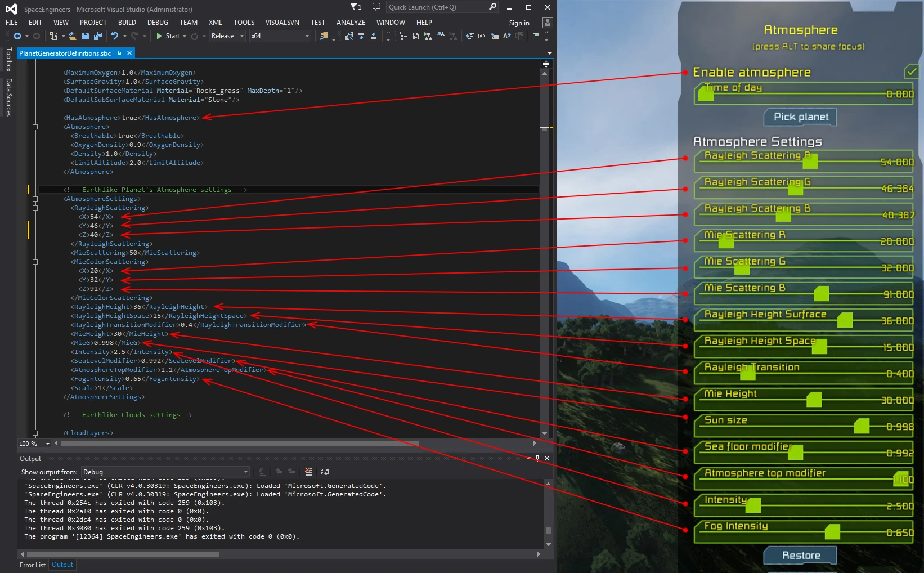
Task: Click the Pick planet button
Action: (x=801, y=117)
